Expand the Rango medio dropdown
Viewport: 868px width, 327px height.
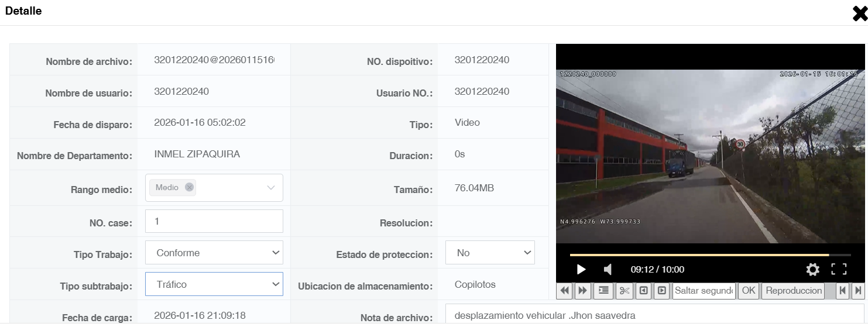pos(270,188)
